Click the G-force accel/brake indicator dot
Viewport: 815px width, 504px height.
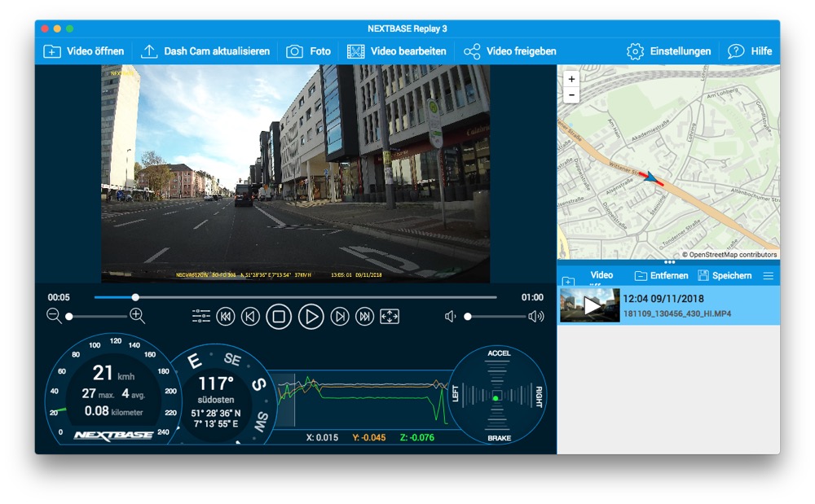(x=496, y=398)
